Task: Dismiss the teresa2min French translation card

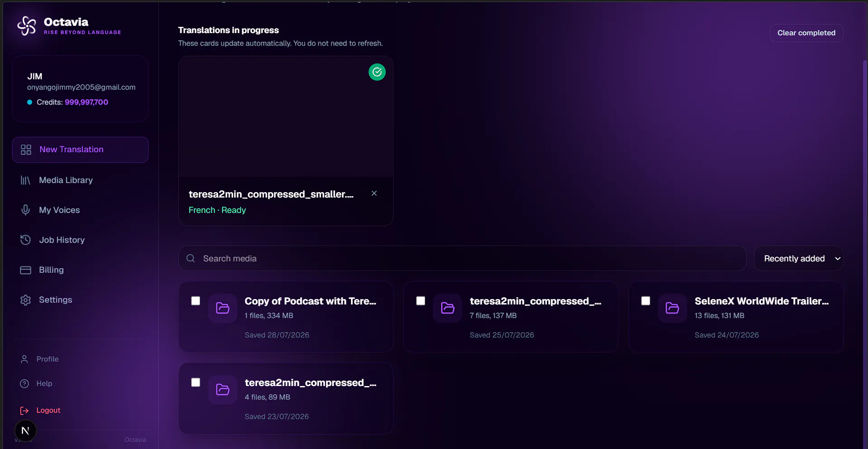Action: pyautogui.click(x=374, y=193)
